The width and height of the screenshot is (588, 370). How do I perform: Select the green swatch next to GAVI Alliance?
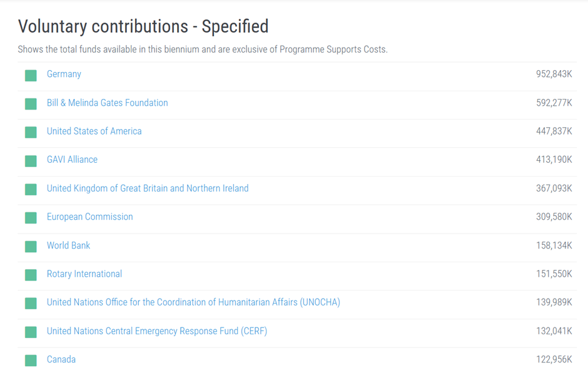tap(31, 161)
